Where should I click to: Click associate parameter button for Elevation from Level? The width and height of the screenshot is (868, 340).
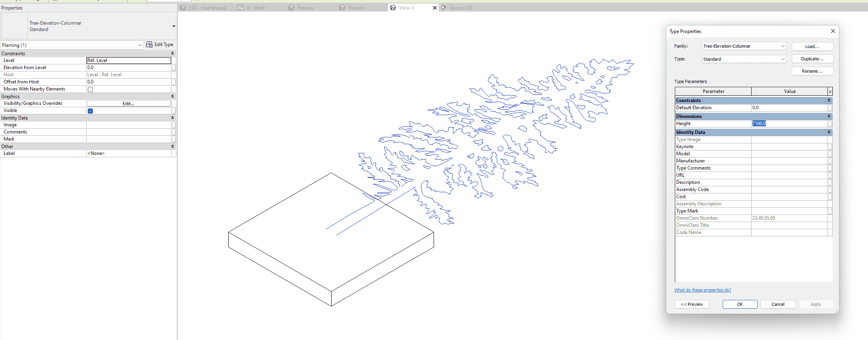pos(174,68)
